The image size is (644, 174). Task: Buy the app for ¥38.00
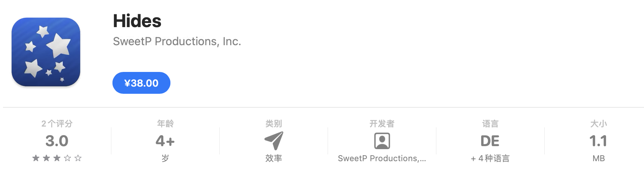141,83
